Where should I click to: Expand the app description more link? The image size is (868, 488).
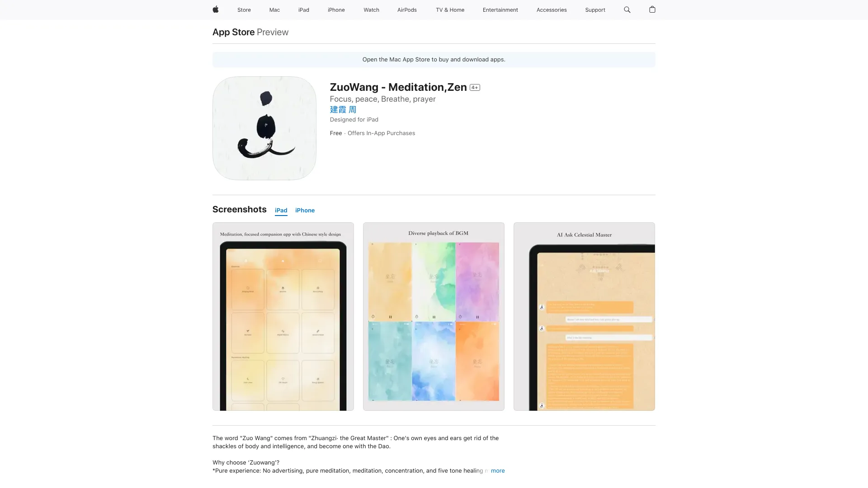[497, 471]
